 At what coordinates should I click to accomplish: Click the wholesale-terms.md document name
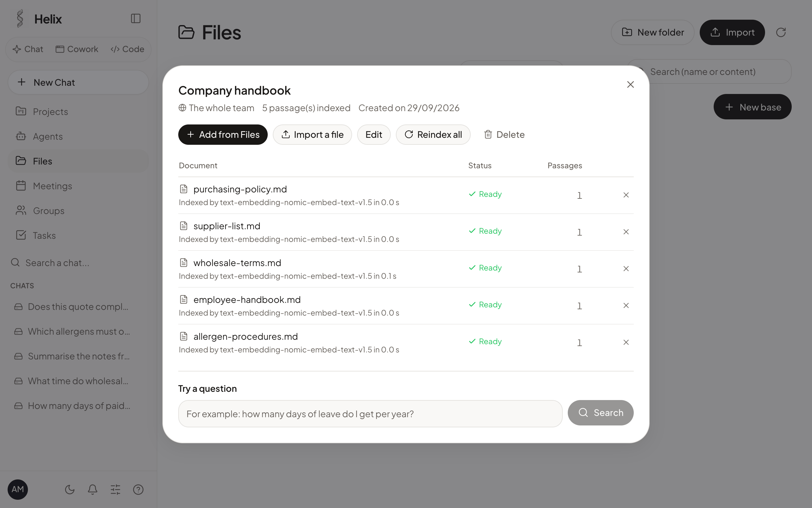(x=237, y=263)
